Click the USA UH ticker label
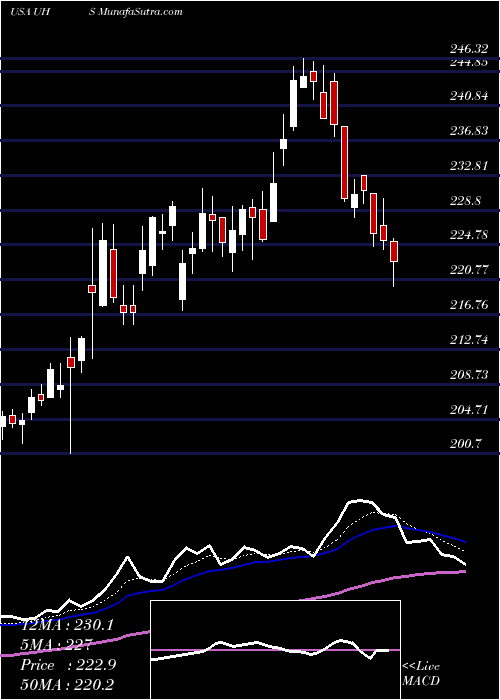500x700 pixels. pos(31,12)
